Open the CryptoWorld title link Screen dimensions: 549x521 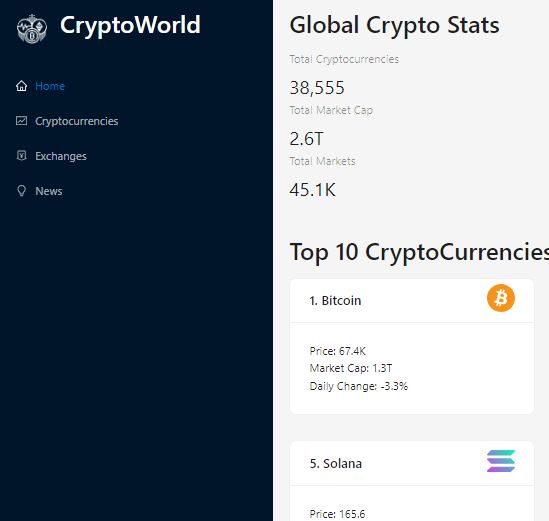130,26
